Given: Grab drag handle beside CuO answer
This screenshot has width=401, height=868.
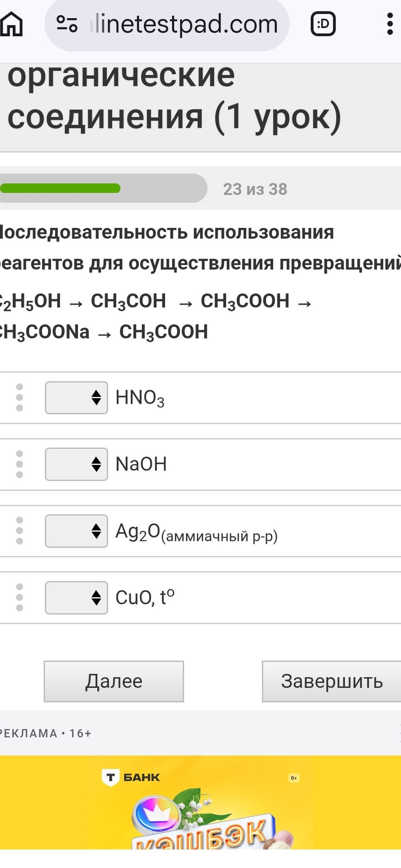Looking at the screenshot, I should click(x=19, y=597).
